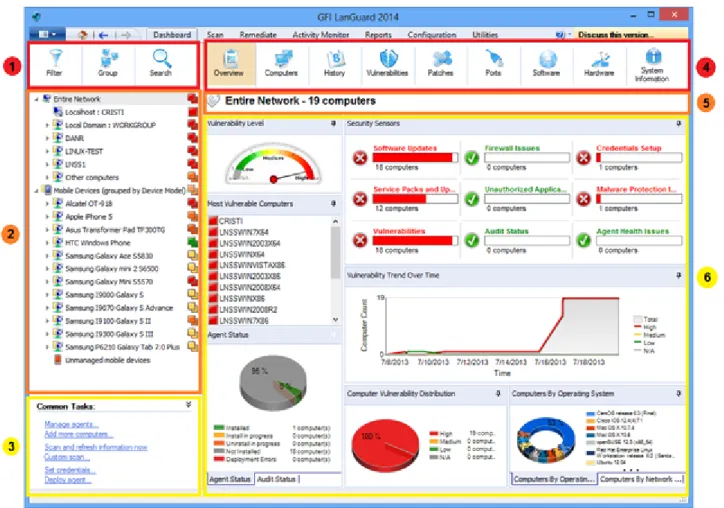Collapse the Entire Network tree node
Viewport: 724px width, 508px height.
click(36, 99)
